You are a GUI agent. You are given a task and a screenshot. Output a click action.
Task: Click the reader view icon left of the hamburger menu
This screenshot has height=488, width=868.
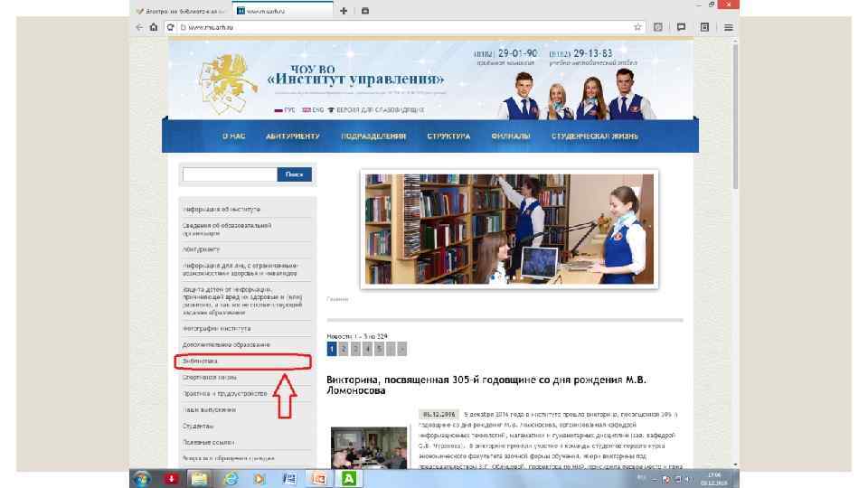click(704, 27)
